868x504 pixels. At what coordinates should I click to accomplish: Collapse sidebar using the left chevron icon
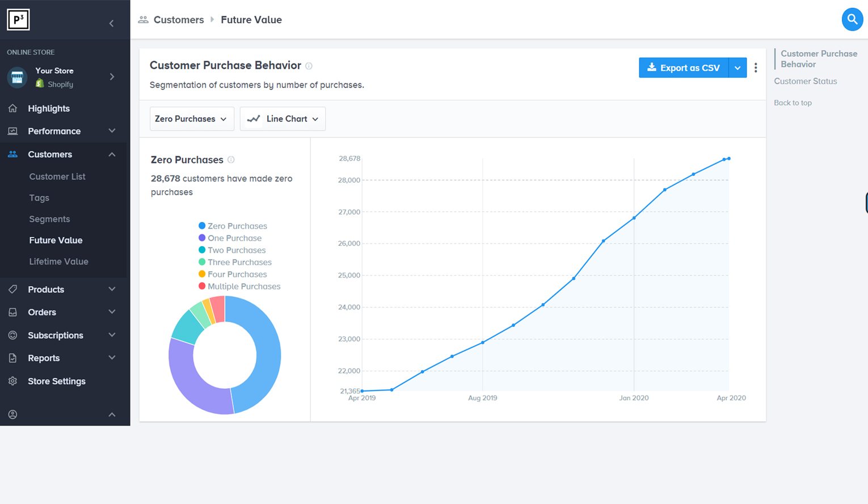111,23
